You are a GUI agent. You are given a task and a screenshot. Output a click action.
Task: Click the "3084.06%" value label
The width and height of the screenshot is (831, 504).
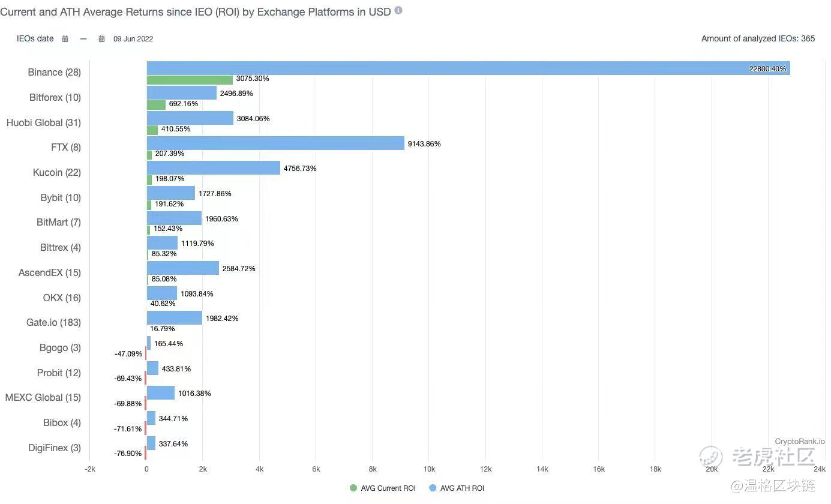click(x=253, y=119)
